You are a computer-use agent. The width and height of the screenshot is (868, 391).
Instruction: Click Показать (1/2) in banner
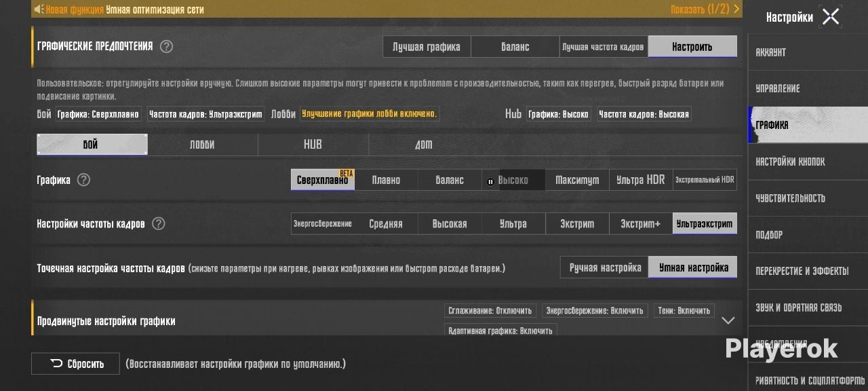pos(700,10)
